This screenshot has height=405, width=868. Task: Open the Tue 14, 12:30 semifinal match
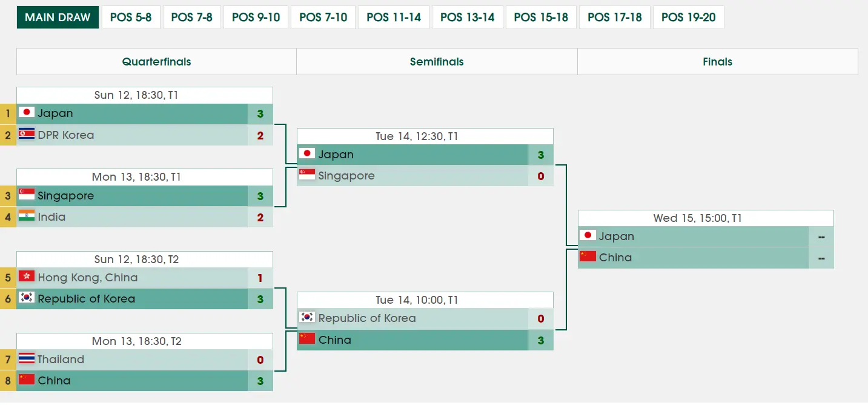tap(425, 136)
